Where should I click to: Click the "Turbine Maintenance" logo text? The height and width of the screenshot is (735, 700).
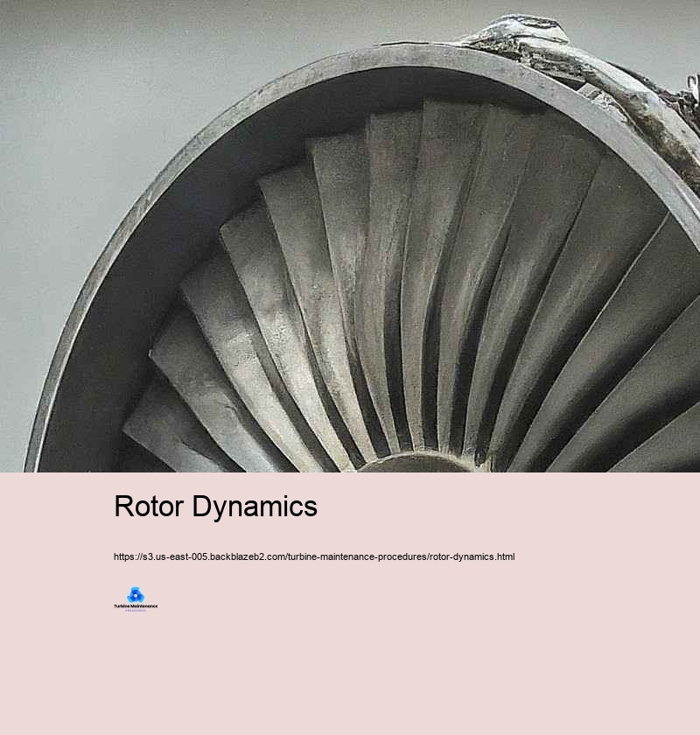(136, 605)
